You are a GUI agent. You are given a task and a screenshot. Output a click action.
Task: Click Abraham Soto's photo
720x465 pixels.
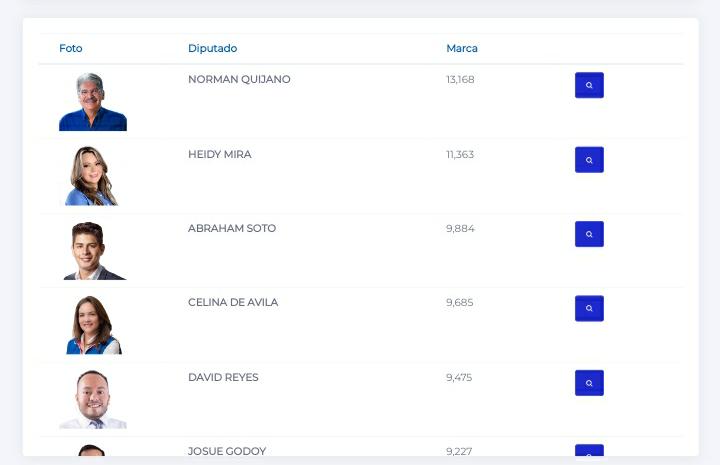point(94,251)
